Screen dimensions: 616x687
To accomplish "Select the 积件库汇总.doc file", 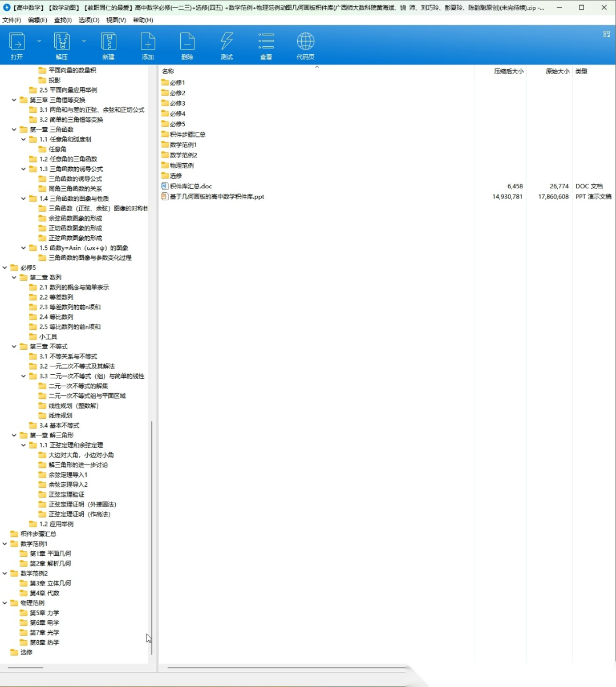I will [191, 186].
